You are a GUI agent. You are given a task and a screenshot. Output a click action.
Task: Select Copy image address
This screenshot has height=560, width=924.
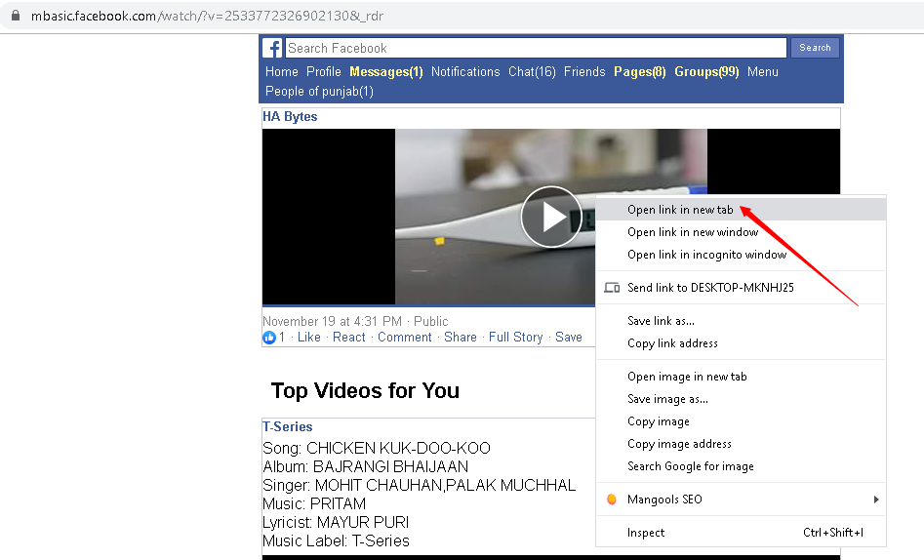click(741, 443)
